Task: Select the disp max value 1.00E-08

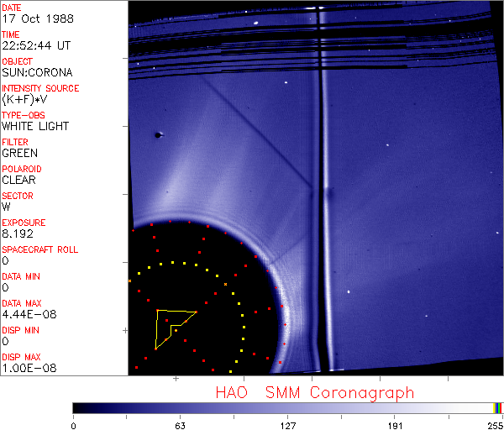Action: point(29,368)
